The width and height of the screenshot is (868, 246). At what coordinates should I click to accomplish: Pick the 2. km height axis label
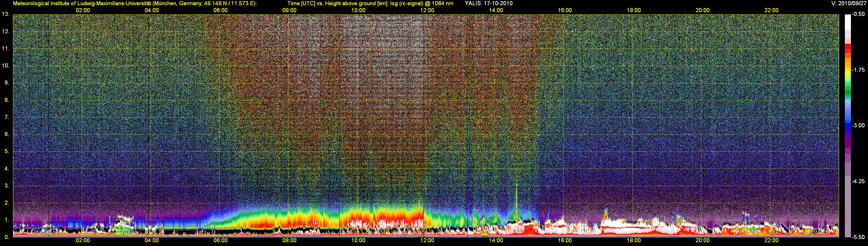7,203
